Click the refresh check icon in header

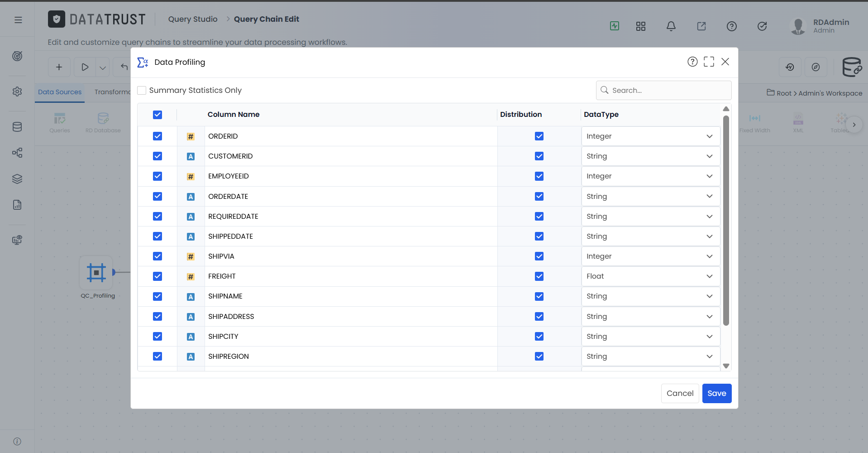tap(762, 26)
